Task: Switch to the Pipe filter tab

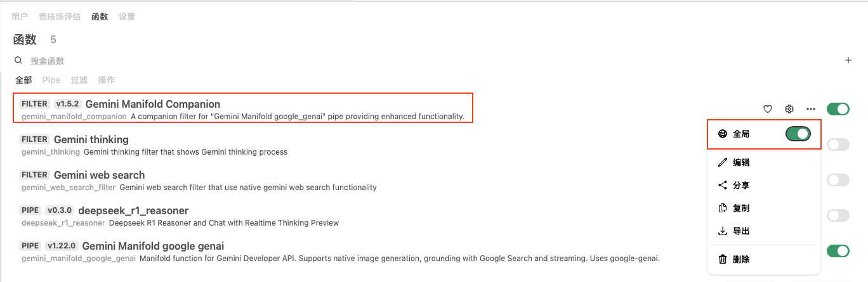Action: point(51,80)
